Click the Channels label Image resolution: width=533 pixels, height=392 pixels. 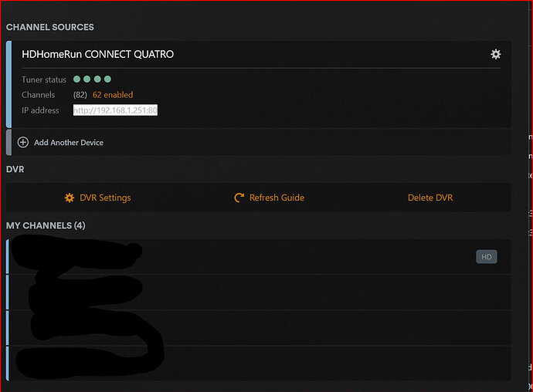point(38,95)
